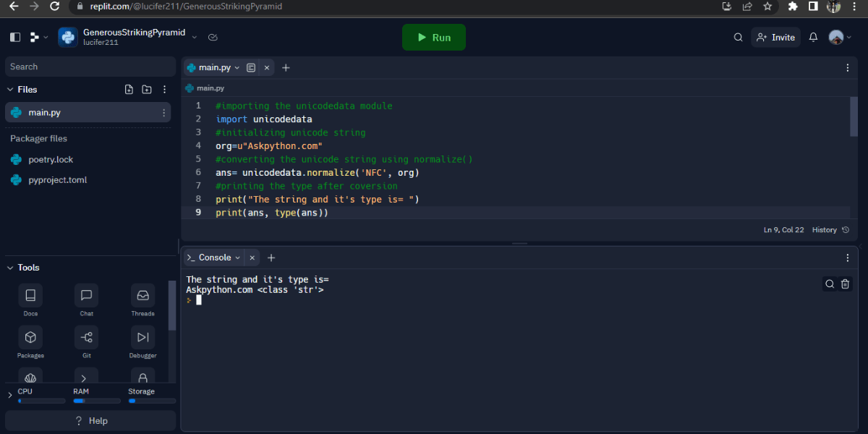Collapse the Tools section
The width and height of the screenshot is (868, 434).
[x=10, y=268]
